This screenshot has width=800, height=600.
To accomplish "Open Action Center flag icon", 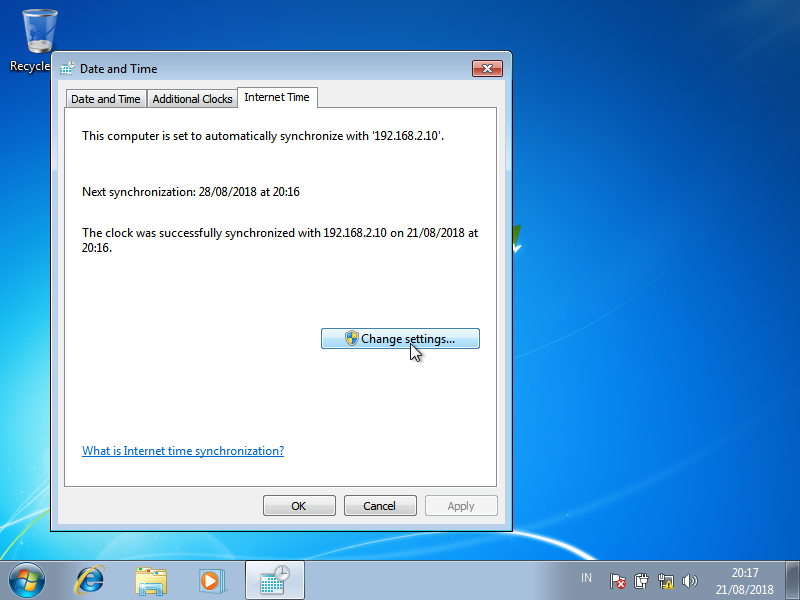I will [x=617, y=581].
